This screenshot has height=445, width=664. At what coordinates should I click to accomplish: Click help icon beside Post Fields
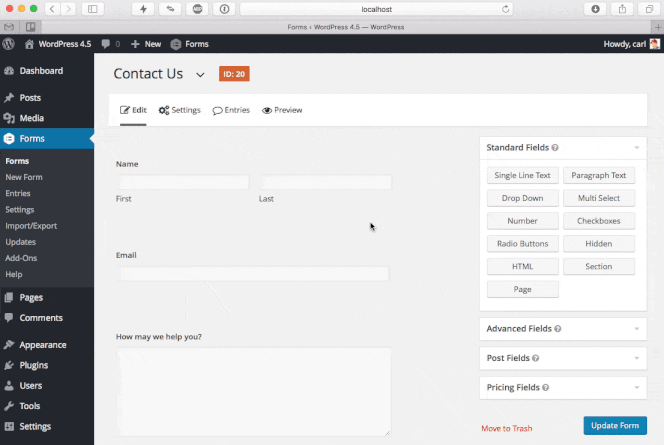pos(536,358)
